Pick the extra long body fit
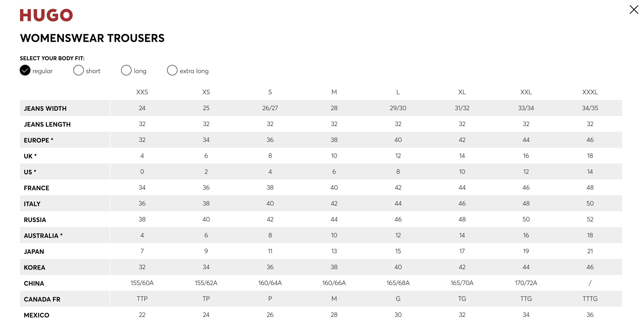 click(x=172, y=70)
